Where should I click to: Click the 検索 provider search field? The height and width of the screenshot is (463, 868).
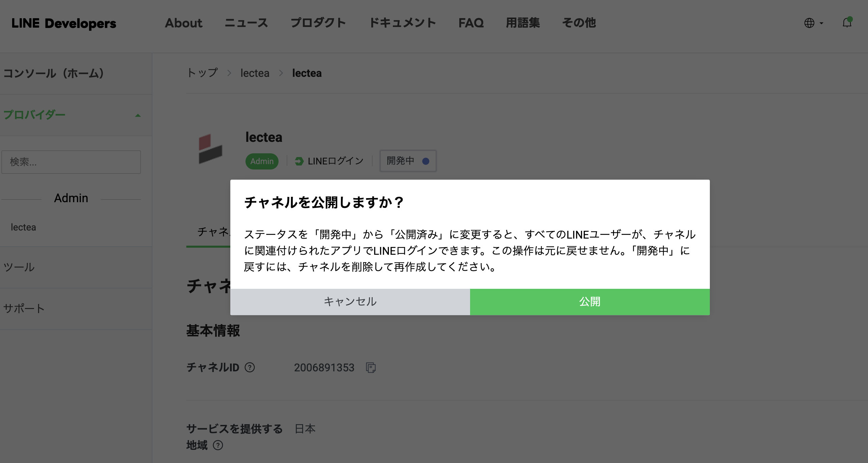[71, 162]
